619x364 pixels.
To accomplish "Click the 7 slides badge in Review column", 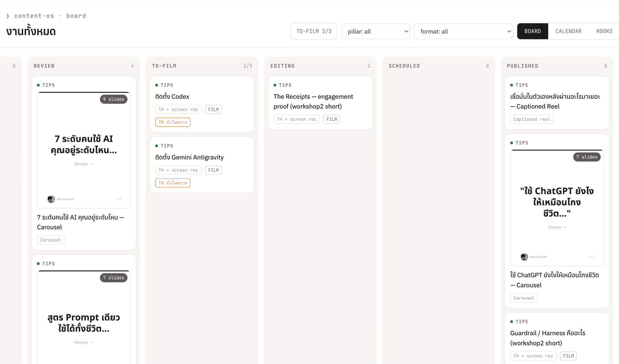I will (113, 278).
